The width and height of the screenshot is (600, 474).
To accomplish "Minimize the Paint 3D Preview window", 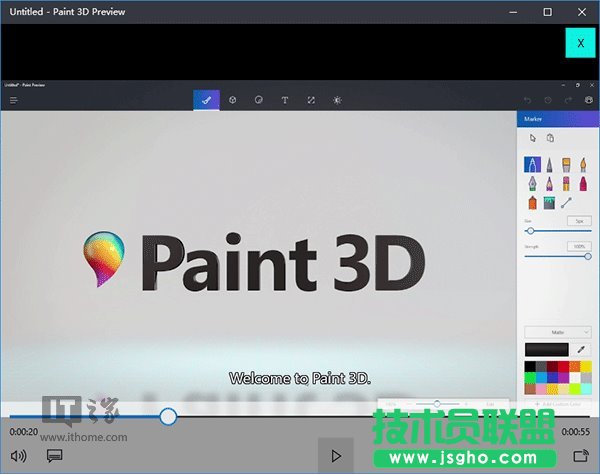I will tap(513, 12).
